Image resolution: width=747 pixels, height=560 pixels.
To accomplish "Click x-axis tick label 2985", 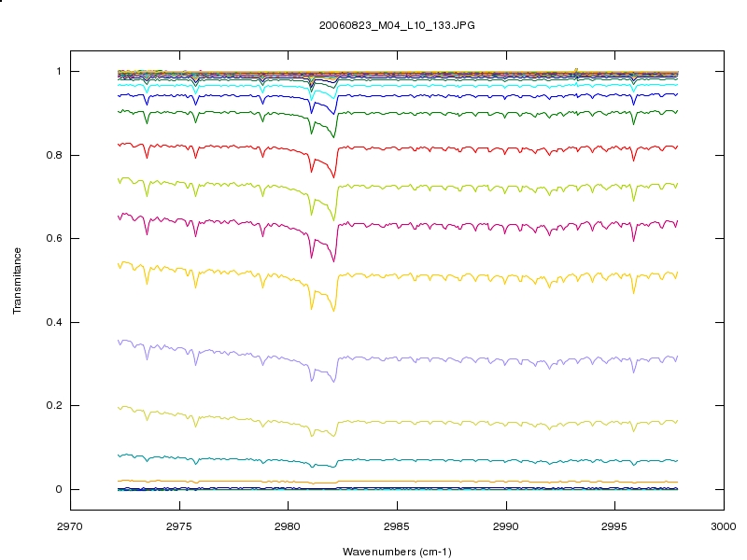I will 396,526.
